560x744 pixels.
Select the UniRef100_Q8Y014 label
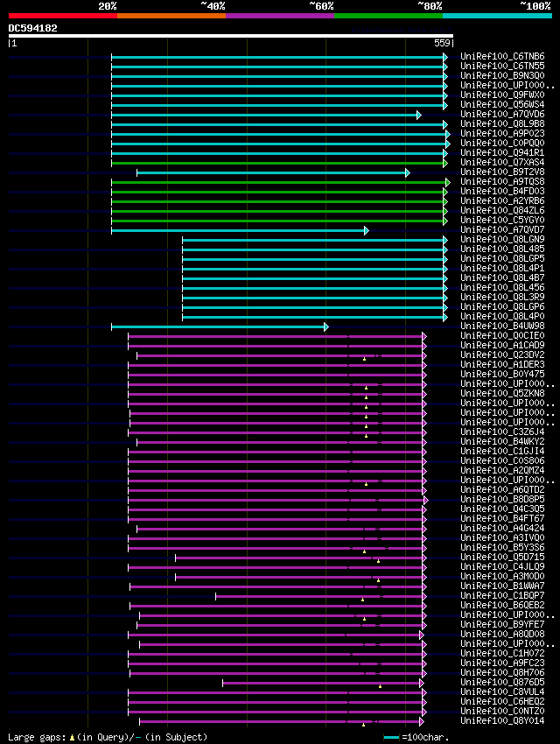502,720
